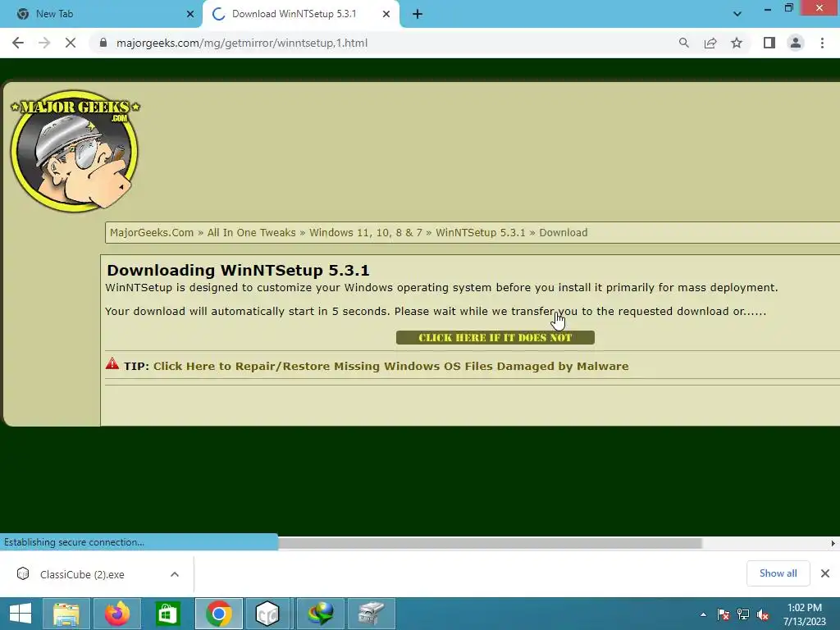The width and height of the screenshot is (840, 630).
Task: Open the treasure chest taskbar app
Action: tap(372, 614)
